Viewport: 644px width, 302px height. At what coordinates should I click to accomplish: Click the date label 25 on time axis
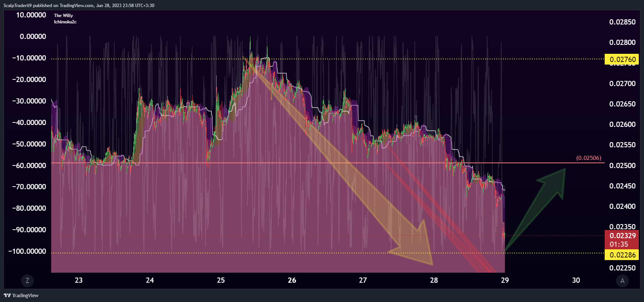pyautogui.click(x=221, y=280)
